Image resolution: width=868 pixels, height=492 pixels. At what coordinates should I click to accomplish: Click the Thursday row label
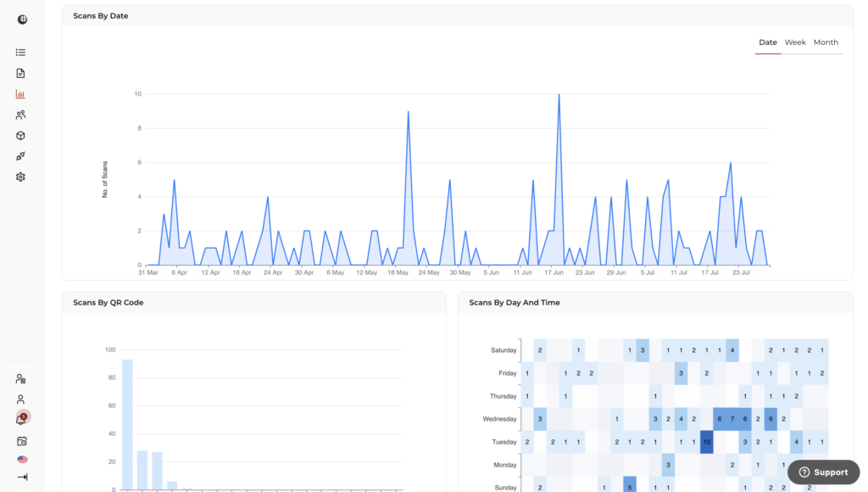[503, 396]
